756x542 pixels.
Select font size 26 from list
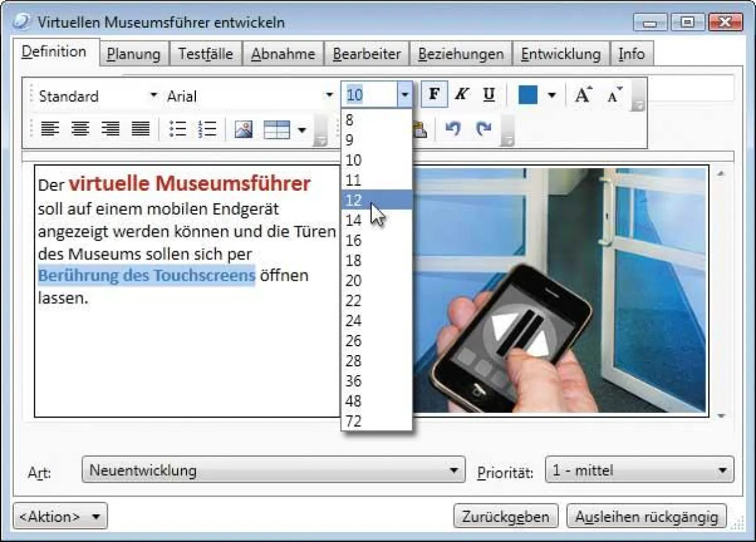tap(377, 341)
